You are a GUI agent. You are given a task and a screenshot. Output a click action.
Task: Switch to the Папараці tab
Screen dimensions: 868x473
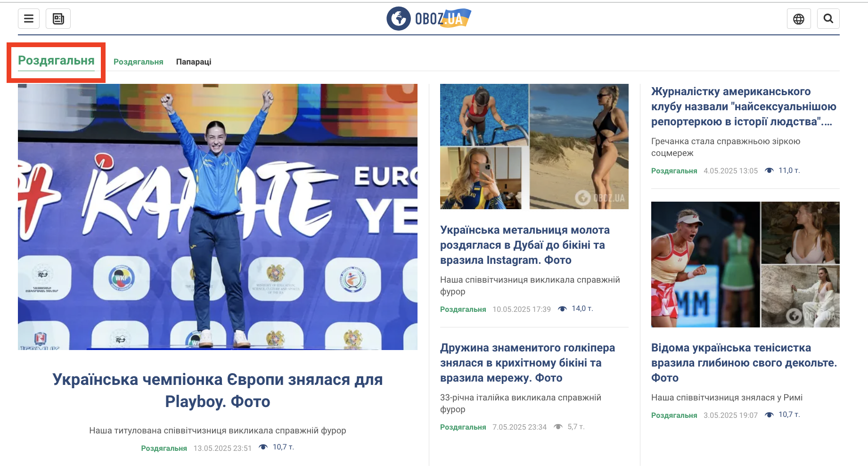point(193,62)
